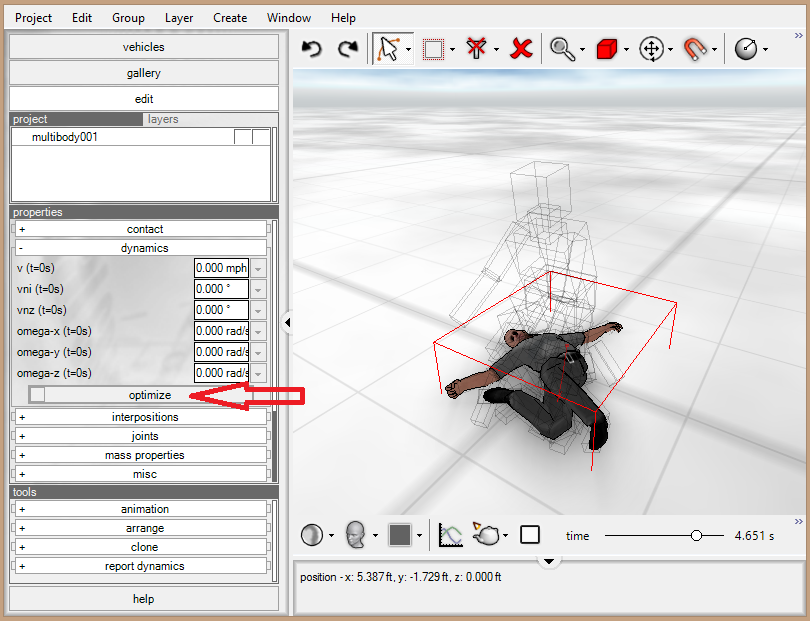Collapse the message area triangle handle

coord(549,561)
